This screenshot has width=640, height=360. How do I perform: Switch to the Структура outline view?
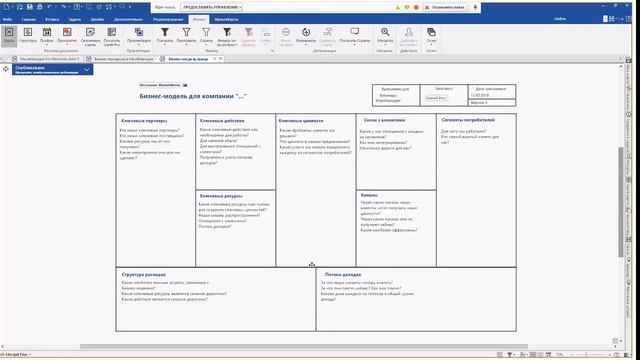tap(28, 32)
